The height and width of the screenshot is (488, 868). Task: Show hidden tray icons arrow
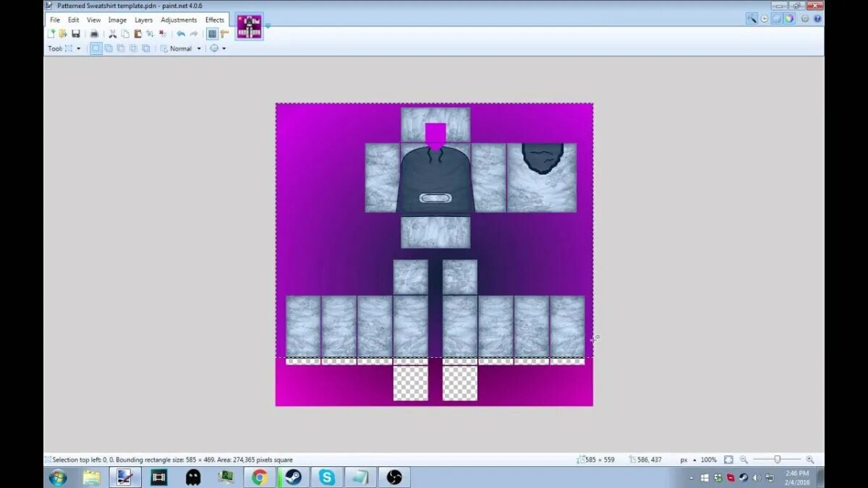692,478
